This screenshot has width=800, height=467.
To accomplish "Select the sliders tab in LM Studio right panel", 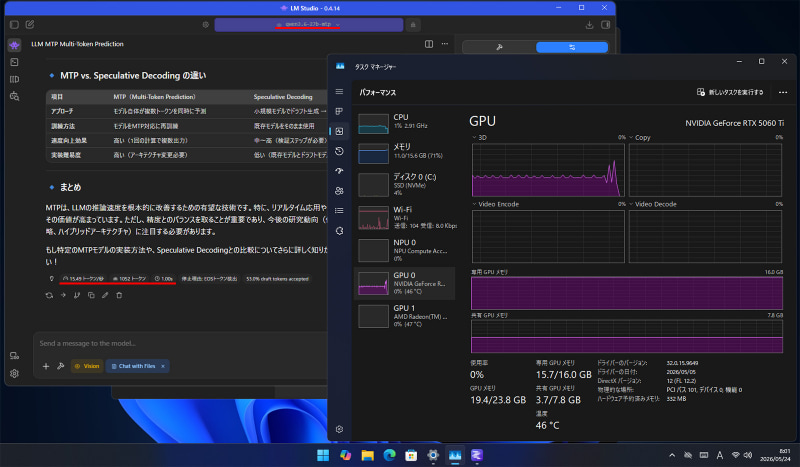I will tap(572, 47).
